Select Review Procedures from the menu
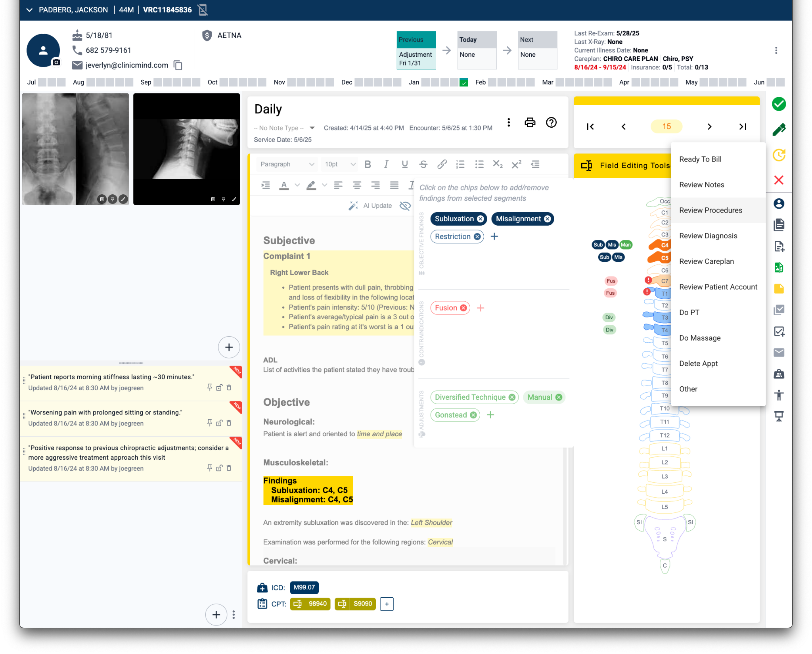Screen dimensions: 812x654 [710, 210]
